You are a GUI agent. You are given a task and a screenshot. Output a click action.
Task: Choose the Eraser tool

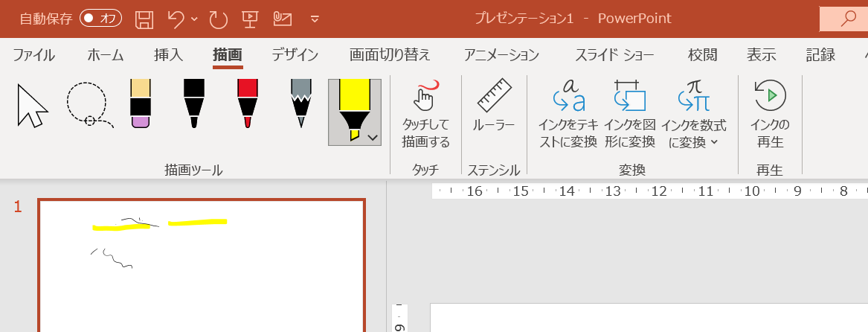pos(141,103)
